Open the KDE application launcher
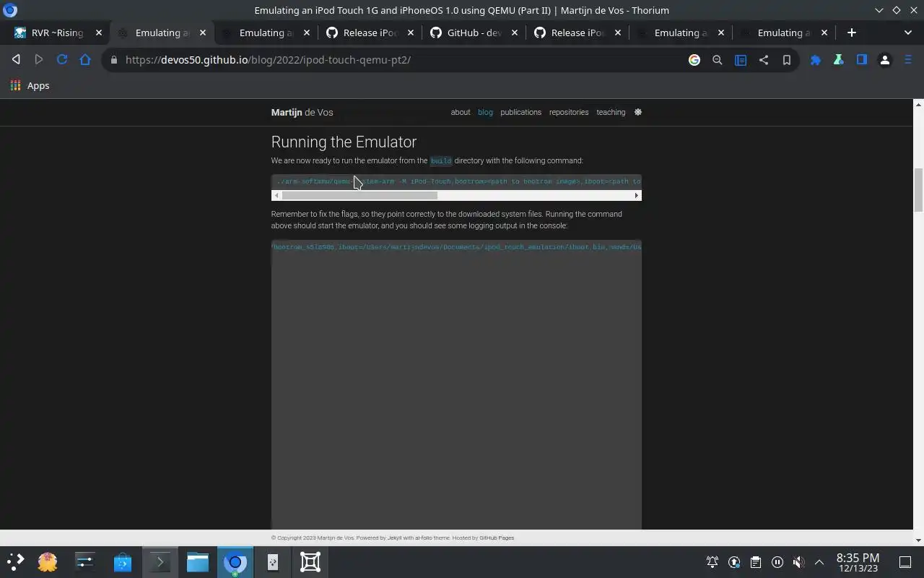The image size is (924, 578). (16, 561)
